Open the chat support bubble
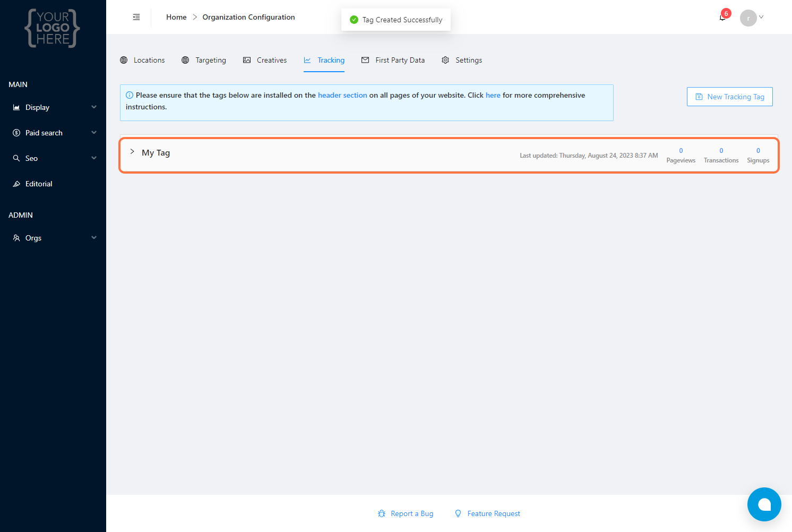The height and width of the screenshot is (532, 792). click(x=764, y=504)
